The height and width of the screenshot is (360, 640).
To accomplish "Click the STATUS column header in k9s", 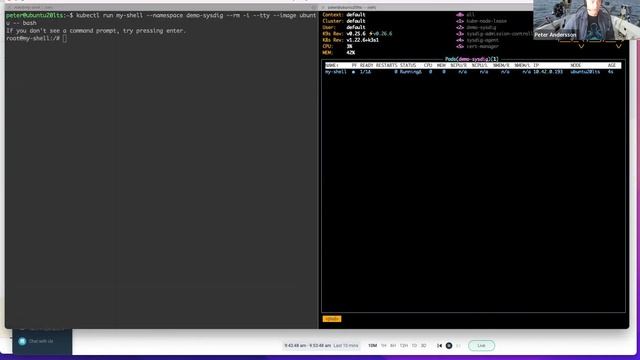I will [408, 65].
